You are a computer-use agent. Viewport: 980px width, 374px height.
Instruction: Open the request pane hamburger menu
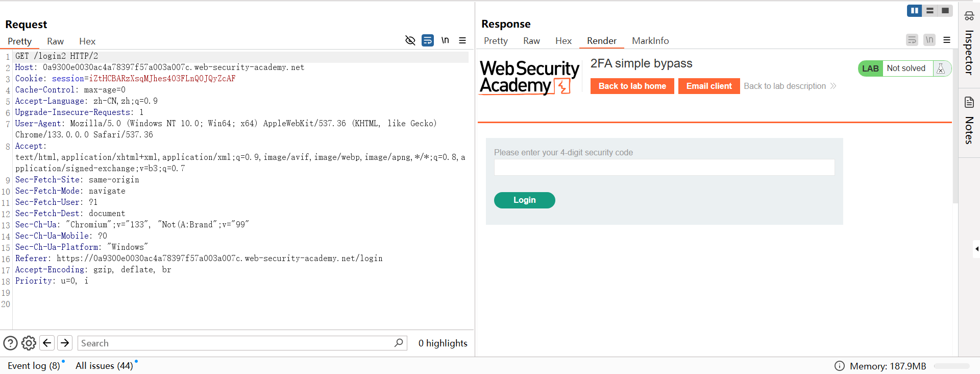click(462, 40)
